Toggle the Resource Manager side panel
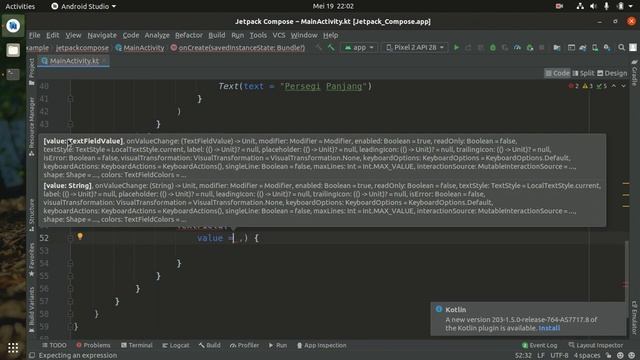The image size is (640, 360). point(32,127)
